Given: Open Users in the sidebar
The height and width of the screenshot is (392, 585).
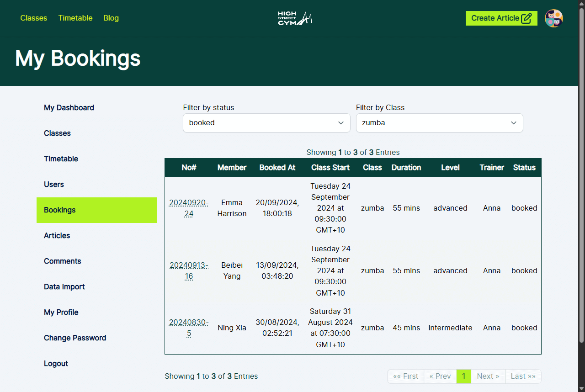Looking at the screenshot, I should (54, 185).
